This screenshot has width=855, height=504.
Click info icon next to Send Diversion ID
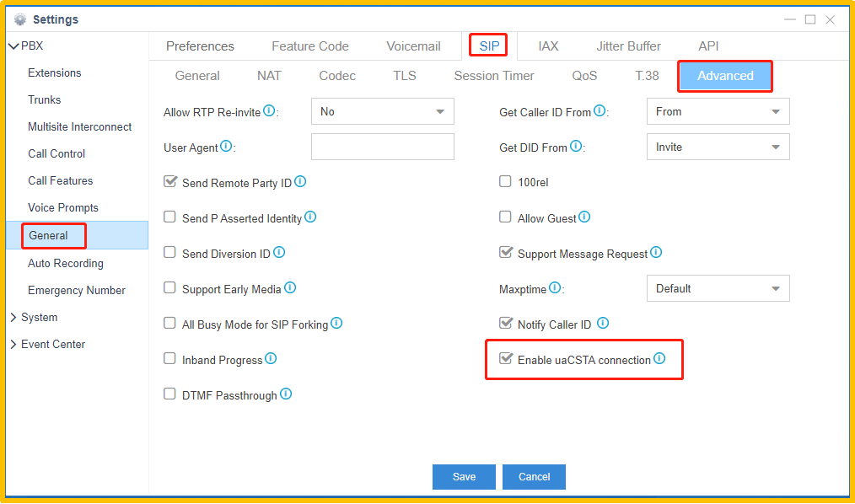[279, 252]
